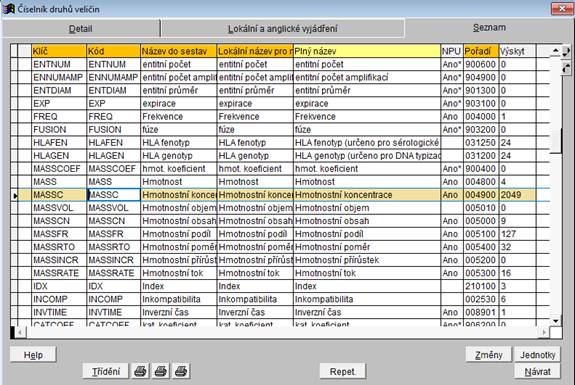Open the Změny button
This screenshot has height=385, width=575.
[x=488, y=355]
